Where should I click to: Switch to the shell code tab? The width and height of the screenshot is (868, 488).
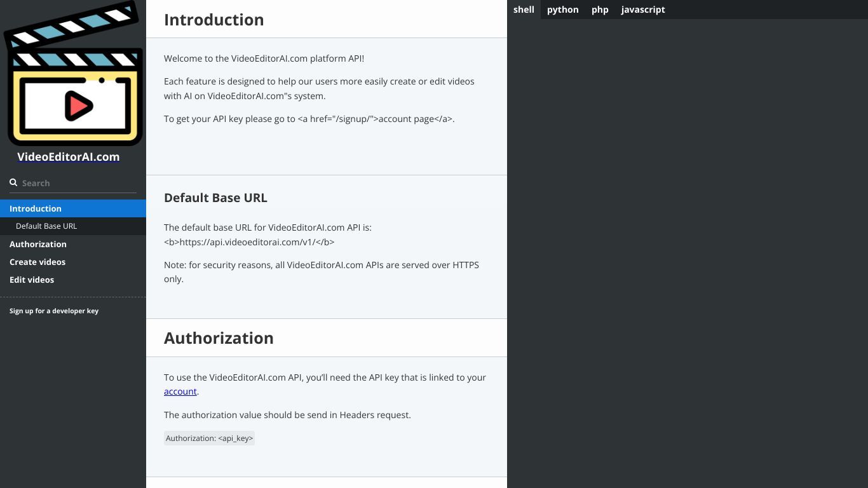(524, 10)
